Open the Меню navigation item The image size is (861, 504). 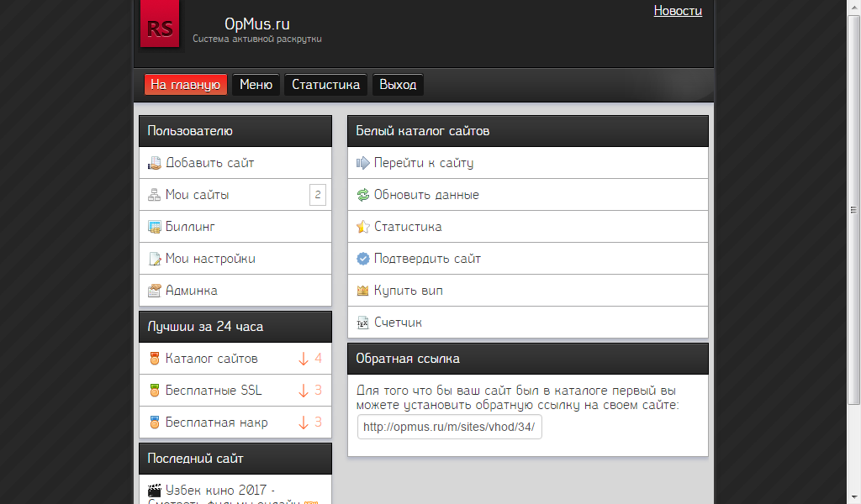[x=256, y=85]
